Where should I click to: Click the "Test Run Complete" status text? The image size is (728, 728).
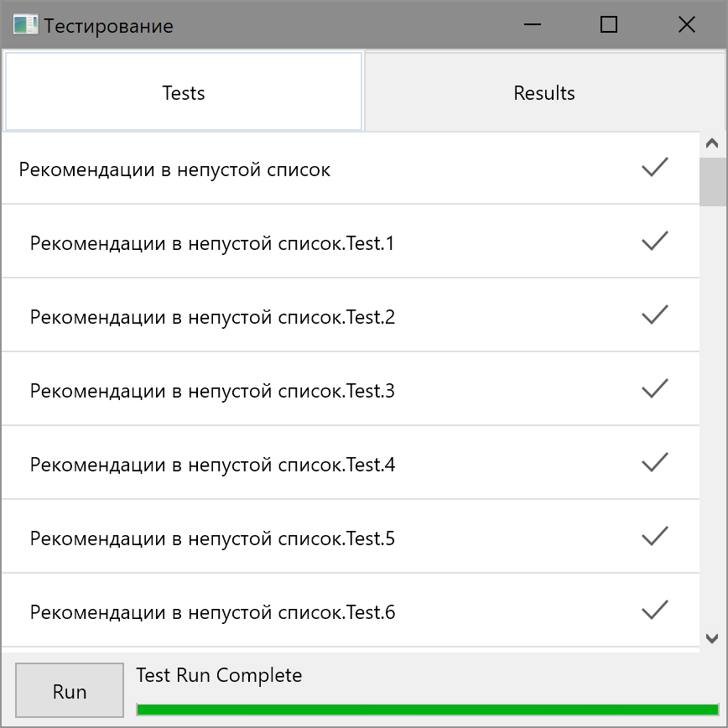[218, 675]
